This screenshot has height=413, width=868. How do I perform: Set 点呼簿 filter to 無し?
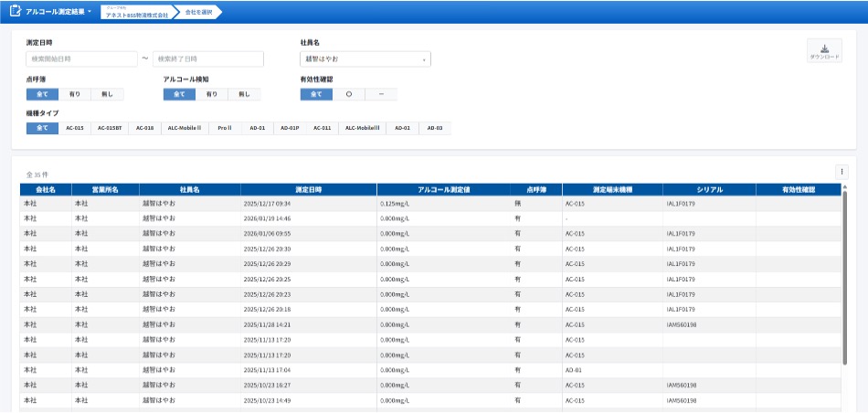(x=107, y=94)
